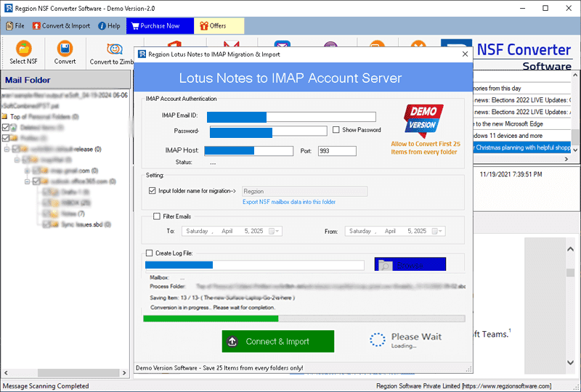The width and height of the screenshot is (581, 392).
Task: Click the Demo Version badge
Action: click(x=423, y=120)
